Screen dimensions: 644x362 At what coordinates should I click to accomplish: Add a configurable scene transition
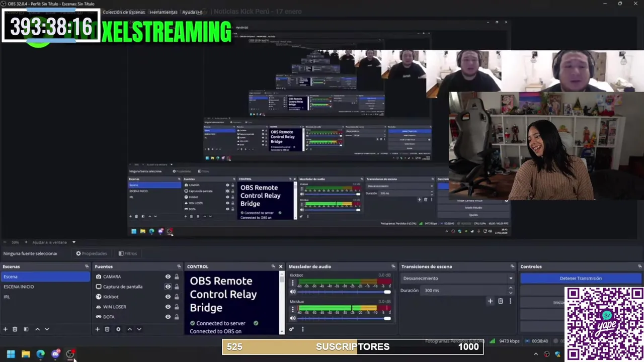click(490, 301)
